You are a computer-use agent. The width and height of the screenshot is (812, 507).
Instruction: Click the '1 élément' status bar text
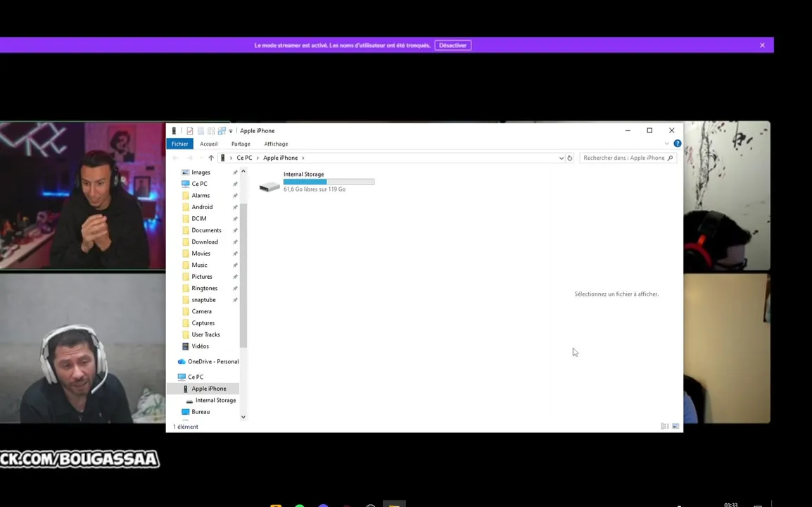point(185,427)
